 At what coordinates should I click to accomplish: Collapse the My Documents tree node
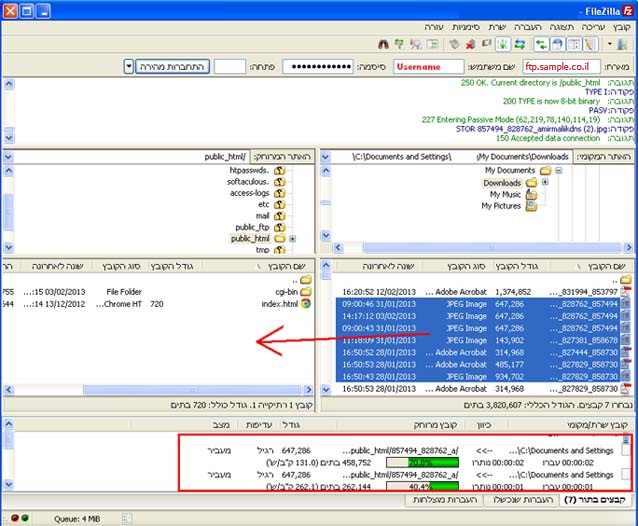click(x=559, y=170)
